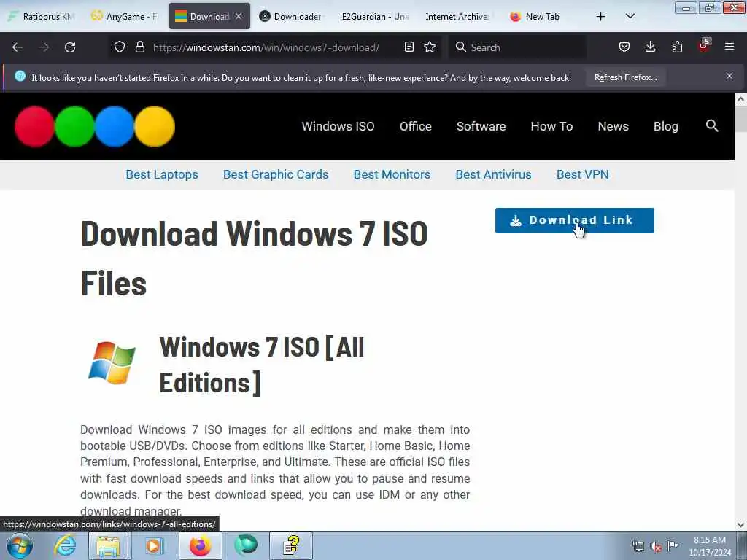Open the How To menu item

551,126
